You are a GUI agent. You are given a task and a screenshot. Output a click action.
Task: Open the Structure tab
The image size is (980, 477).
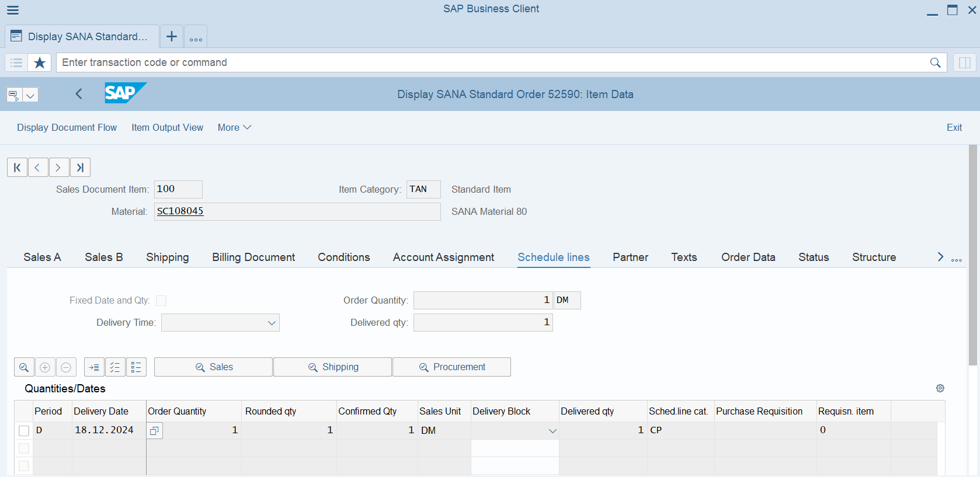[874, 257]
